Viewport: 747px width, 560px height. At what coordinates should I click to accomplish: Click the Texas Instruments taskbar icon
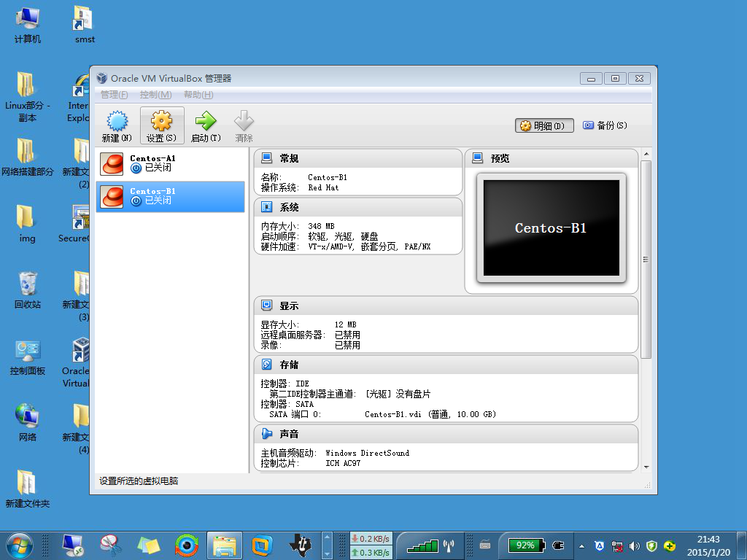[300, 545]
